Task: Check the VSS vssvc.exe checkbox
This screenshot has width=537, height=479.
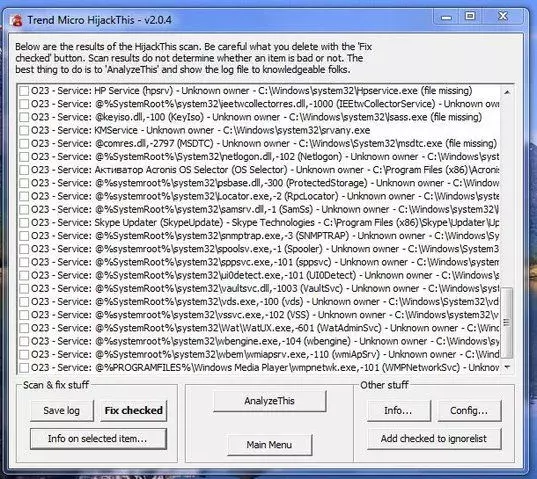Action: pos(24,315)
